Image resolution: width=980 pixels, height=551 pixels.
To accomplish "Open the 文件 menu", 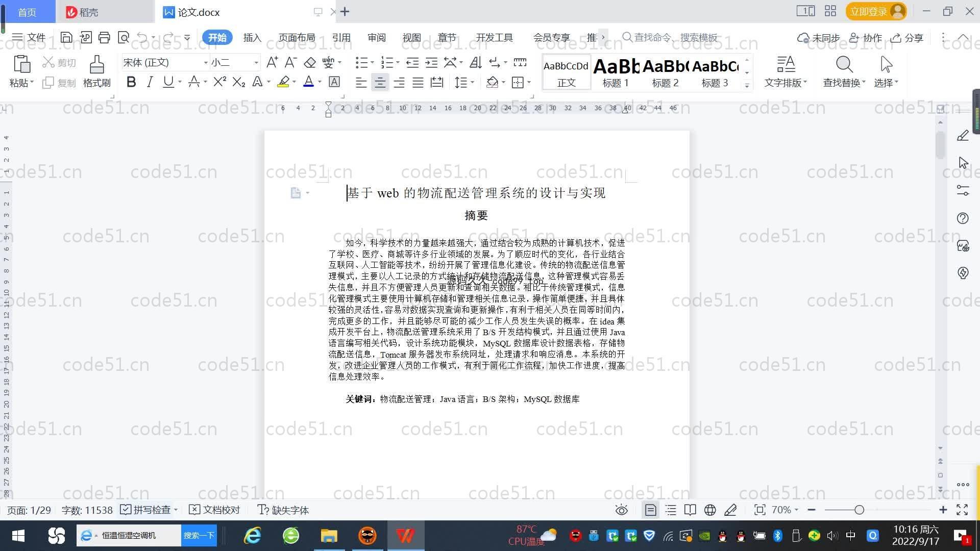I will point(29,37).
